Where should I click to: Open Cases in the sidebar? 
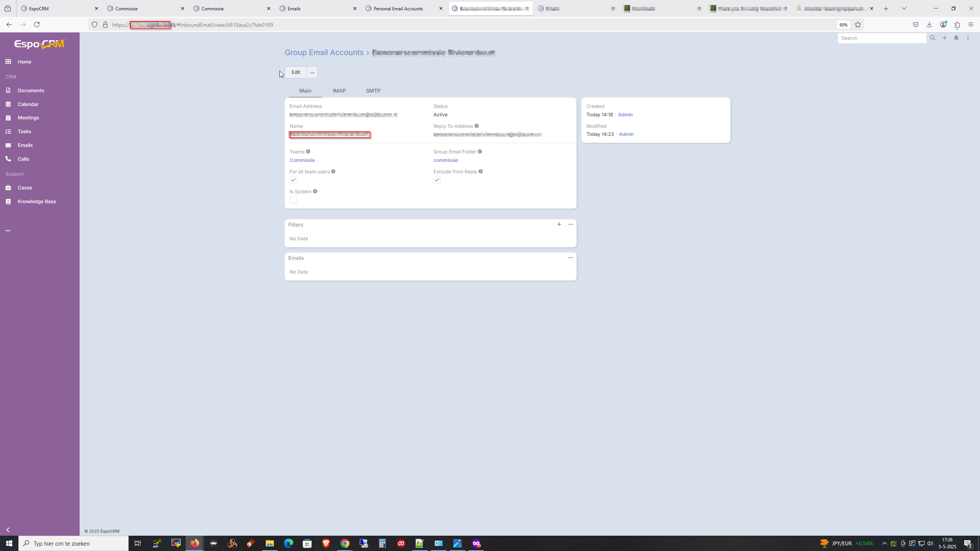tap(24, 187)
